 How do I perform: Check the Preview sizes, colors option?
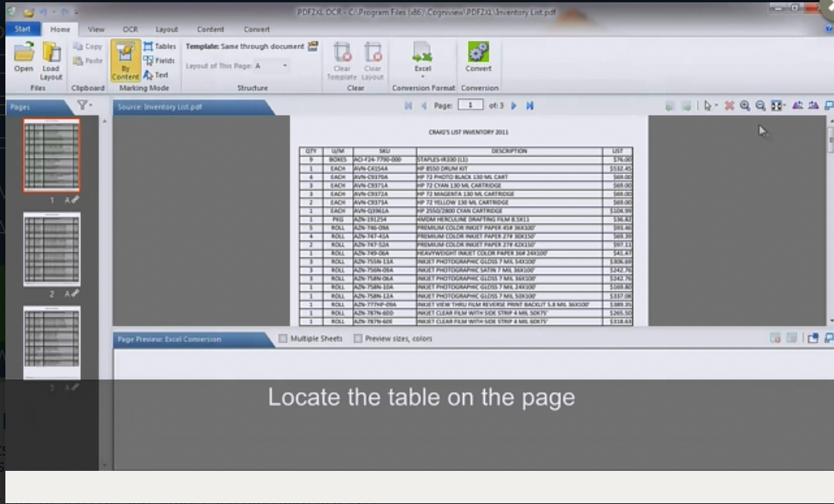point(358,338)
